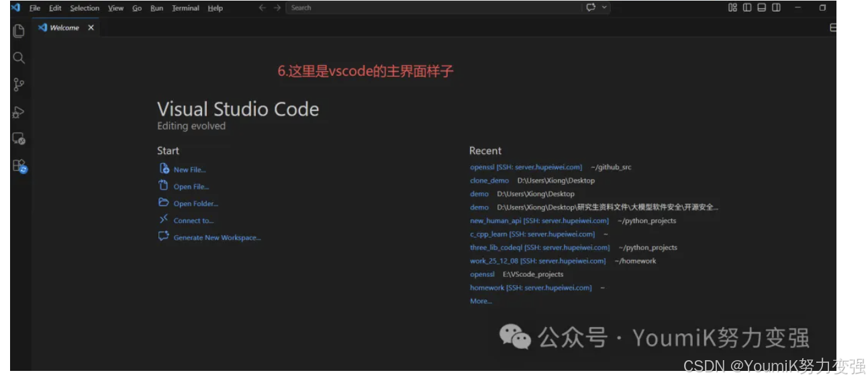The image size is (868, 381).
Task: Expand the chat dropdown chevron beside Copilot icon
Action: pos(605,7)
